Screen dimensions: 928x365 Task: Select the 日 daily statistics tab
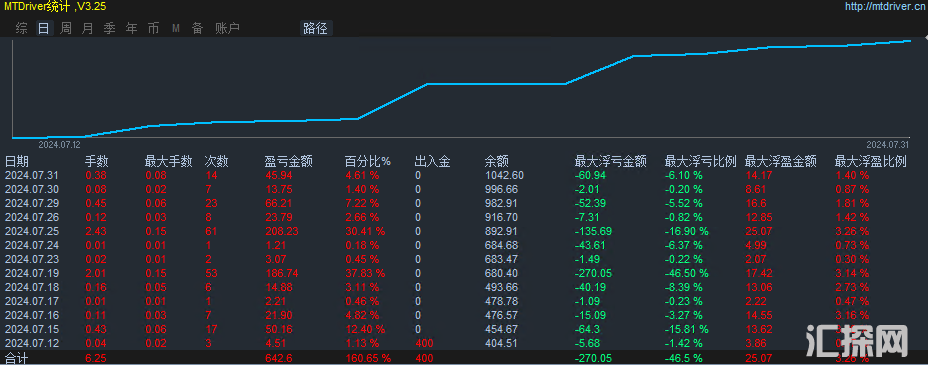44,28
